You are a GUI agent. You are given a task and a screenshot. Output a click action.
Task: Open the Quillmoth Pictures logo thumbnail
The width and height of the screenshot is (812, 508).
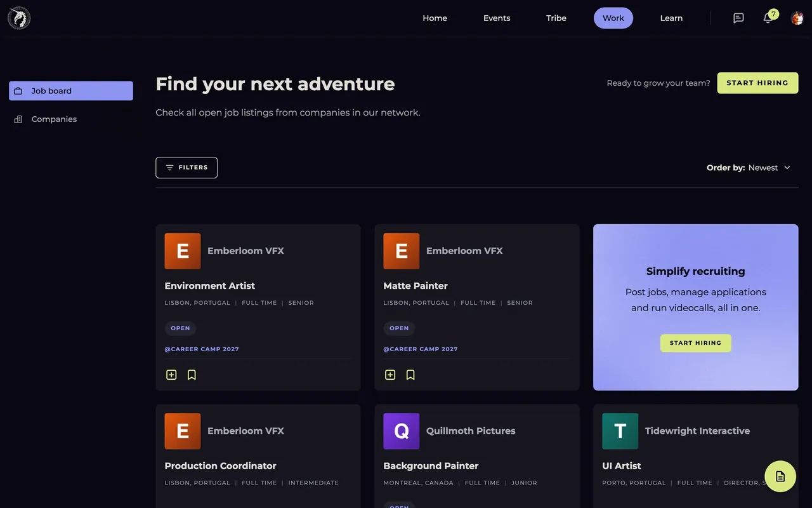tap(402, 431)
